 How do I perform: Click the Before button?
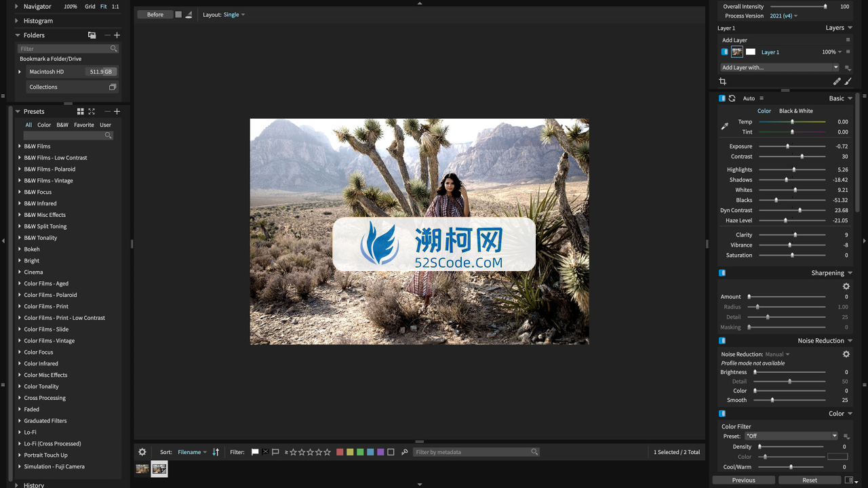click(x=155, y=14)
